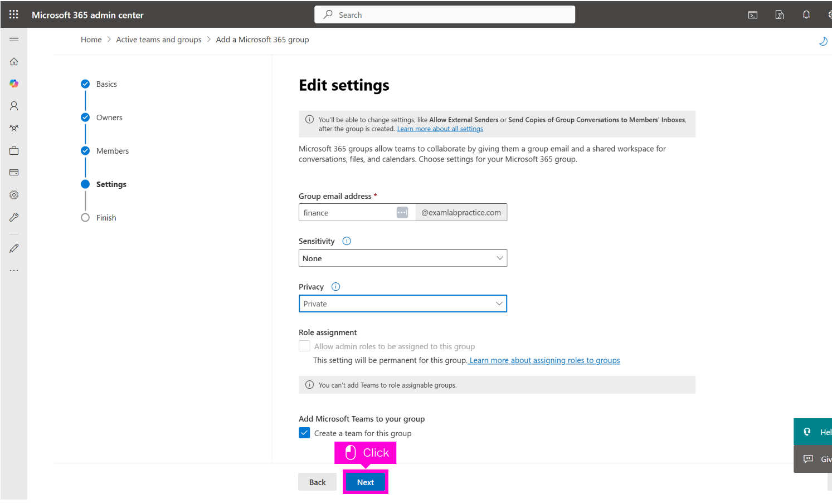Screen dimensions: 832x504
Task: Open the app launcher waffle icon
Action: click(x=14, y=14)
